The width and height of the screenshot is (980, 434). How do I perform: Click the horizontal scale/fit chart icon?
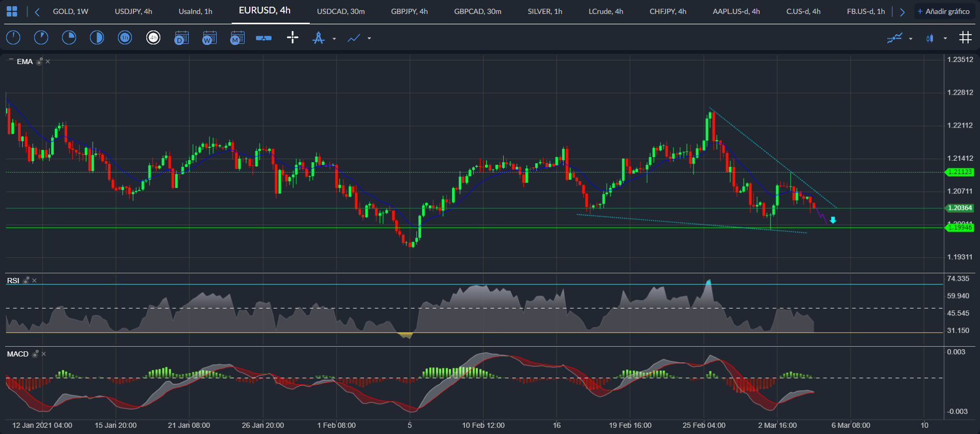click(264, 38)
